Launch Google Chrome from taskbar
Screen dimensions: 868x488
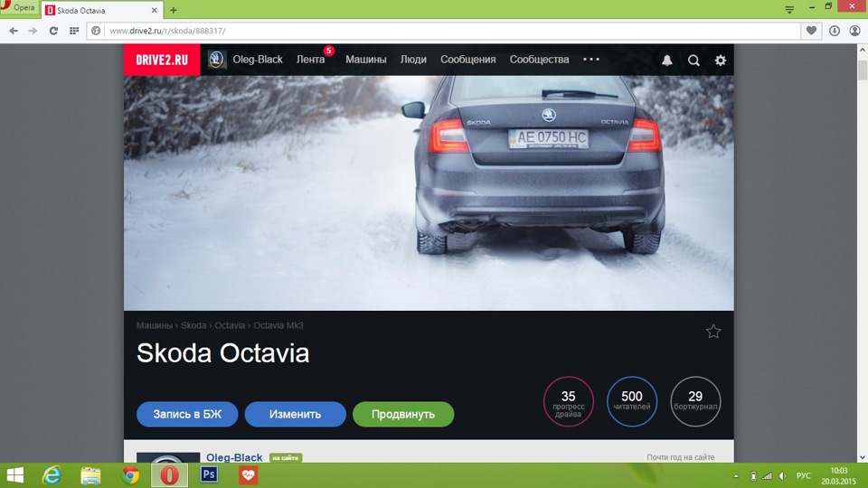130,475
